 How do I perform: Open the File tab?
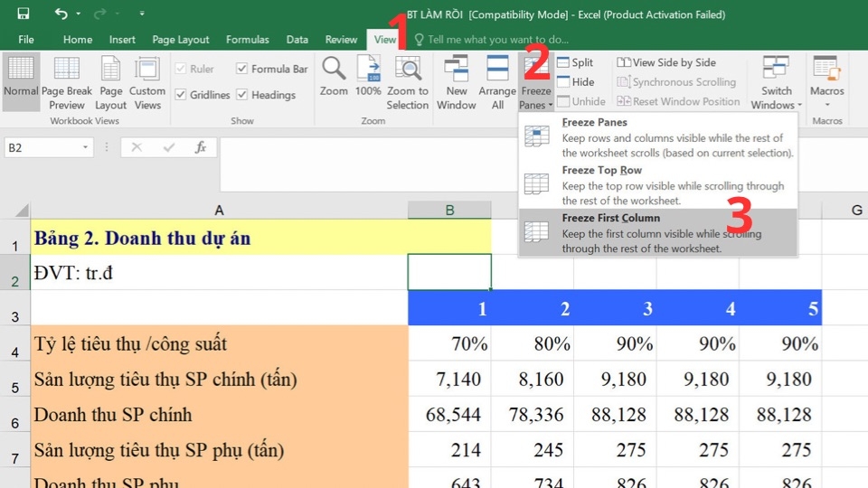coord(26,39)
